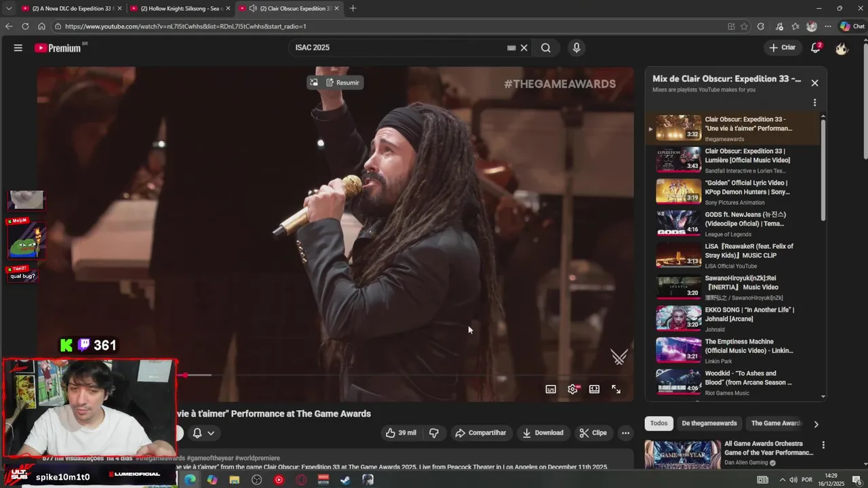Click the Resumir button over the video

click(x=342, y=83)
